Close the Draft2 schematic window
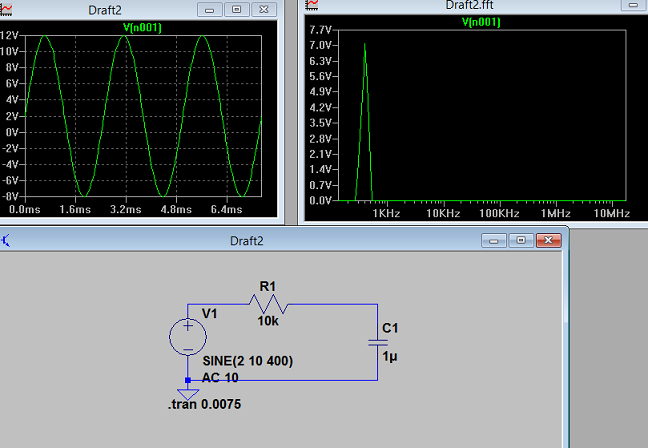 pos(548,241)
